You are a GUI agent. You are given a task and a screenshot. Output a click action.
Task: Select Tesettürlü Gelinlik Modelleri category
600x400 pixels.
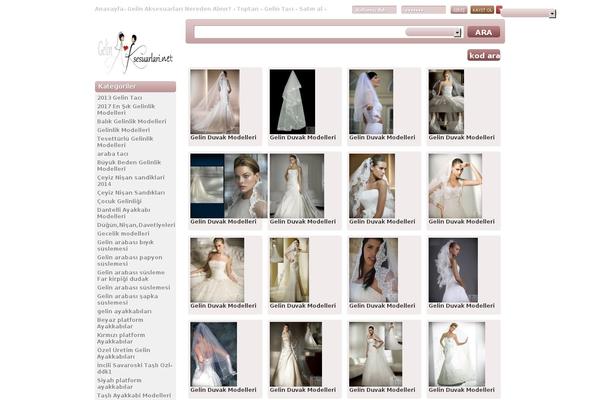click(x=125, y=142)
